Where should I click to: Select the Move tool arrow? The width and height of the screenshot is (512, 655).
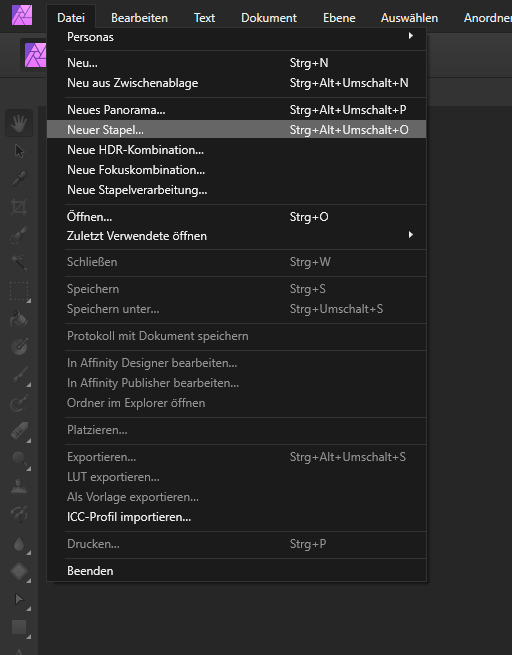click(19, 151)
